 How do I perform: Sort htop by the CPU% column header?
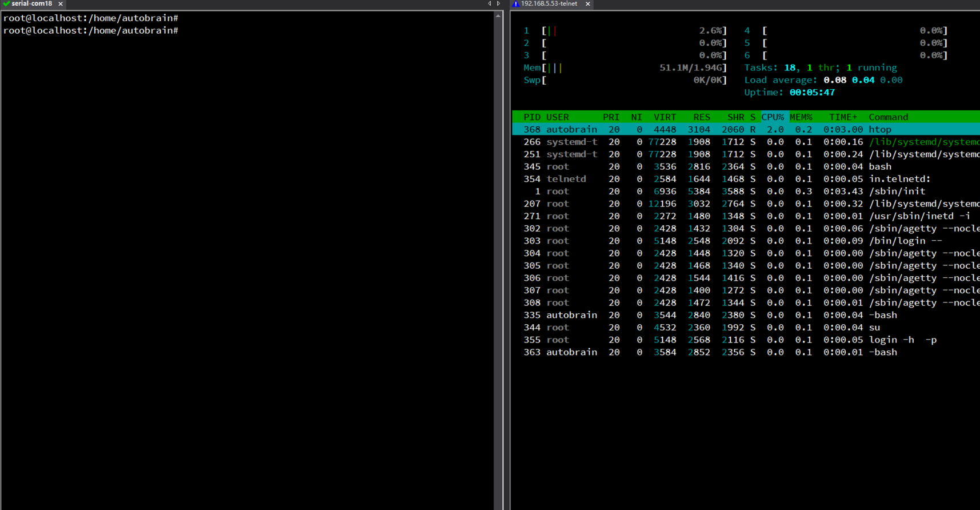pyautogui.click(x=773, y=117)
